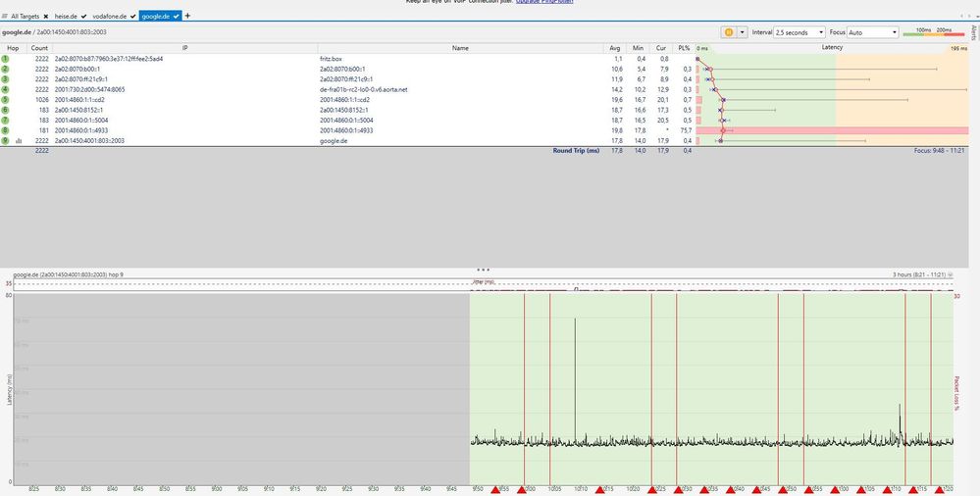Click the timeline graph icon on hop 9 row
Image resolution: width=980 pixels, height=496 pixels.
coord(19,141)
